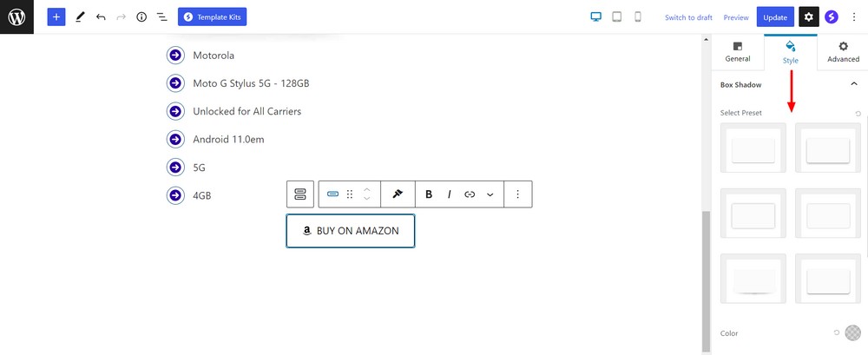Screen dimensions: 868x355
Task: Click the block inserter plus icon
Action: (x=56, y=17)
